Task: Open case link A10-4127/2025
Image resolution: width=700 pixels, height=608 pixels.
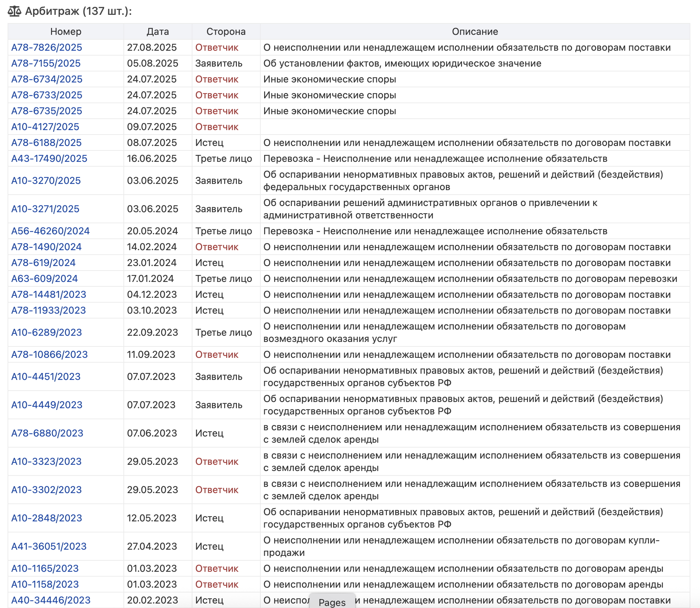Action: coord(45,127)
